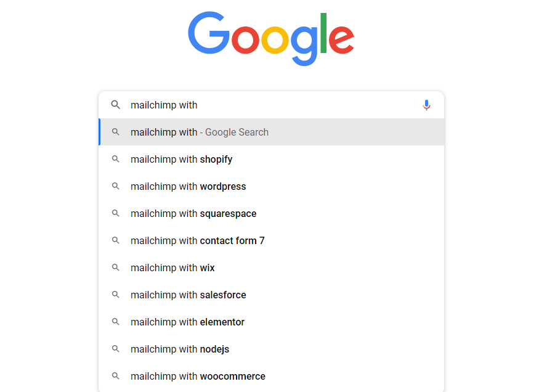
Task: Click the magnifier icon beside shopify suggestion
Action: [115, 159]
